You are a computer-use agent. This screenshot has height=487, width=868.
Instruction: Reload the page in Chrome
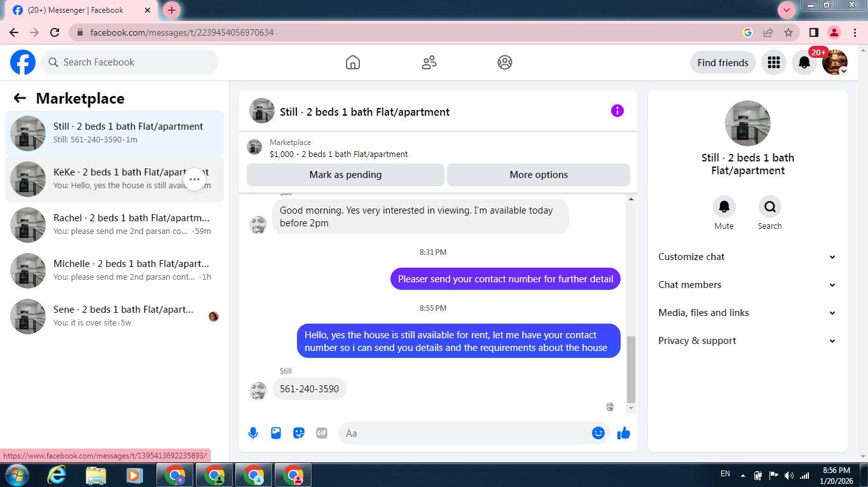55,32
